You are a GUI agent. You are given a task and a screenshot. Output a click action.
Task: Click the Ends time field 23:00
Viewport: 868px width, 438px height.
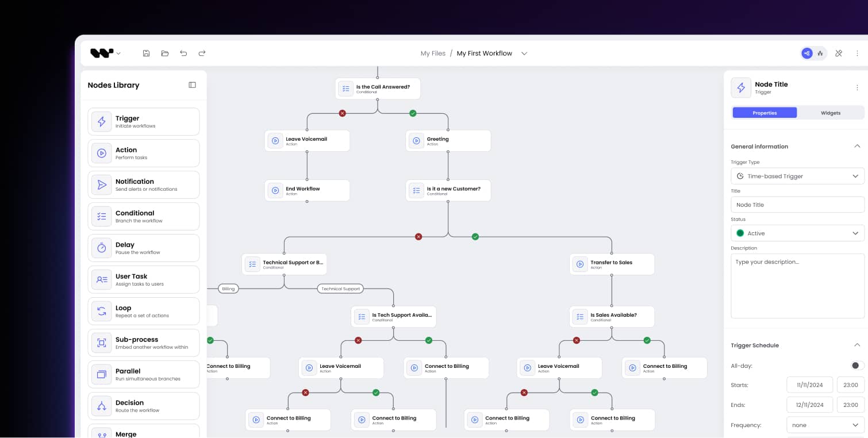point(851,405)
